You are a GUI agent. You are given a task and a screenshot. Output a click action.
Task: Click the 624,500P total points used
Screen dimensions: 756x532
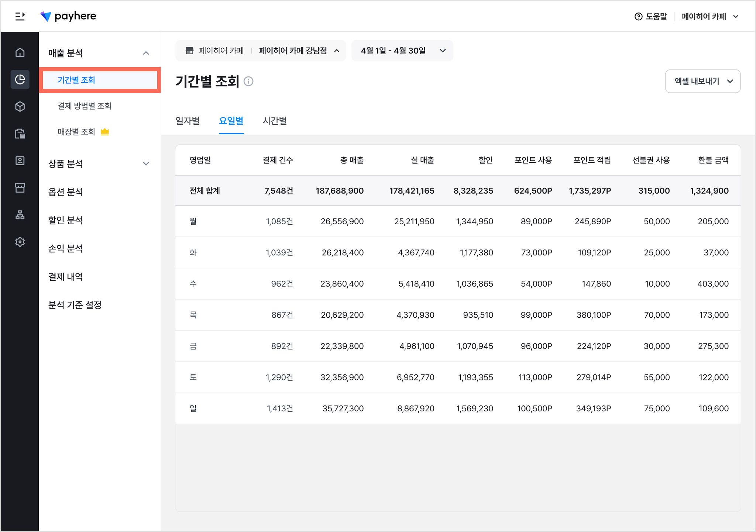[x=533, y=191]
